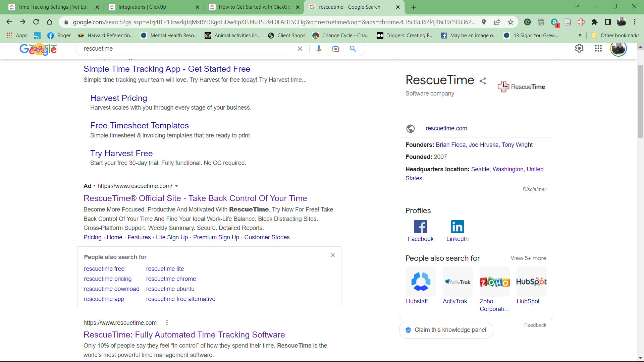Open the ActivTrak related search thumbnail
This screenshot has height=362, width=644.
pos(458,282)
